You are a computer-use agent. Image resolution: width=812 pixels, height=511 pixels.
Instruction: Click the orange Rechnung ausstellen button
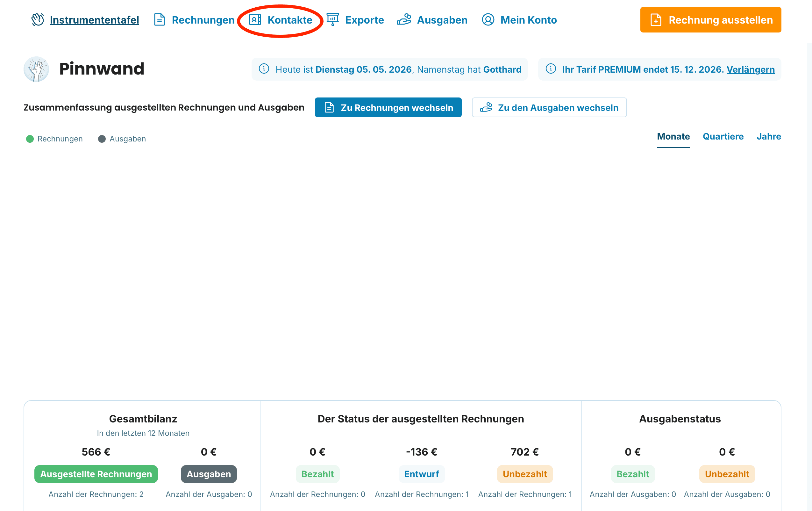pos(710,20)
